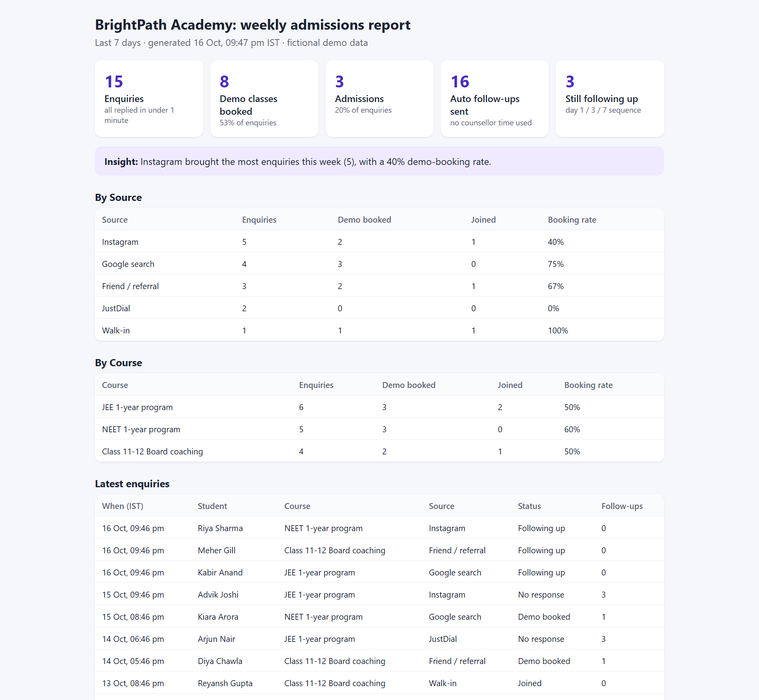
Task: Click the Walk-in row in By Source
Action: (379, 330)
